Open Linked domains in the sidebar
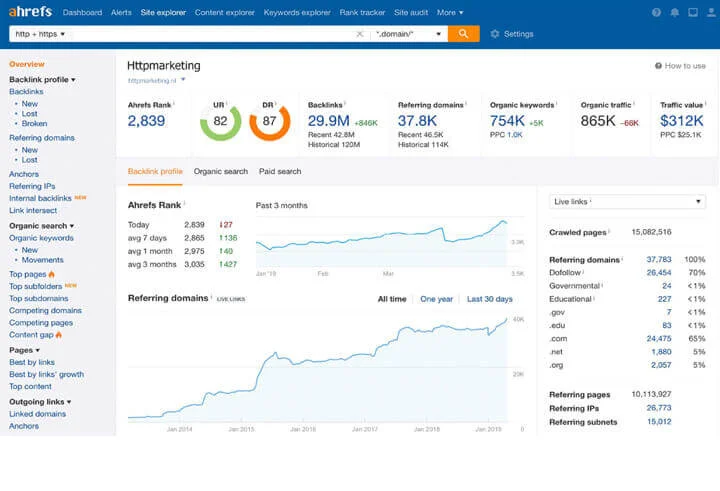The image size is (720, 491). (38, 414)
